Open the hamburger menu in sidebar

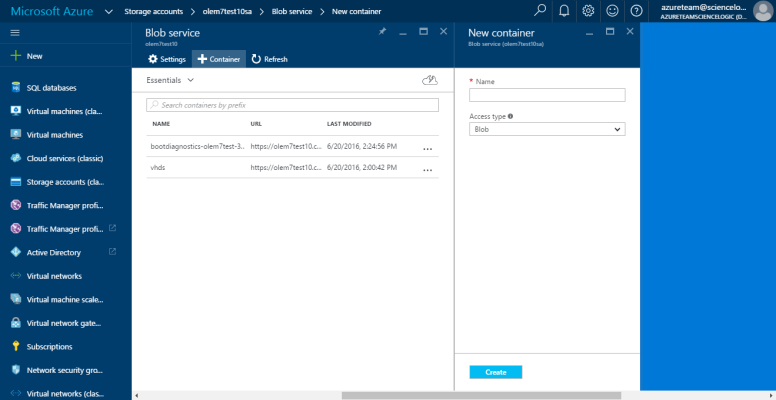coord(15,33)
